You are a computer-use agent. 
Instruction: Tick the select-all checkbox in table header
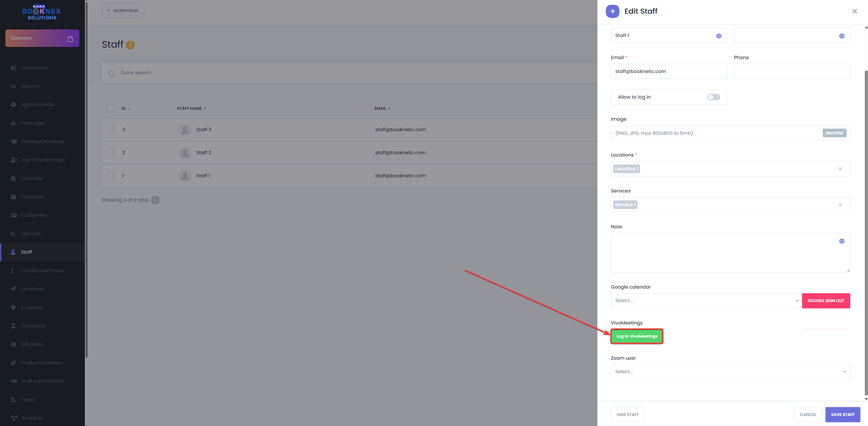click(x=110, y=108)
